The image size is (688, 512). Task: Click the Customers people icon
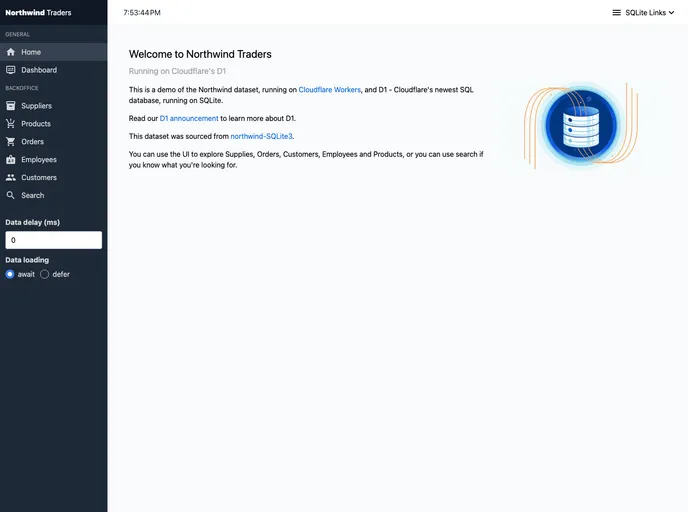click(x=11, y=177)
